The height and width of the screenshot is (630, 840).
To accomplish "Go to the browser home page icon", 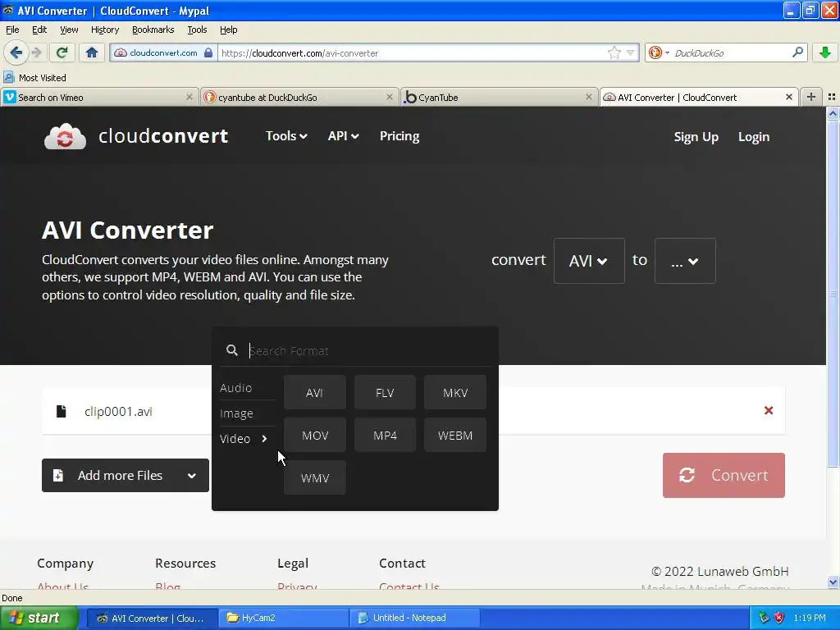I will (92, 52).
